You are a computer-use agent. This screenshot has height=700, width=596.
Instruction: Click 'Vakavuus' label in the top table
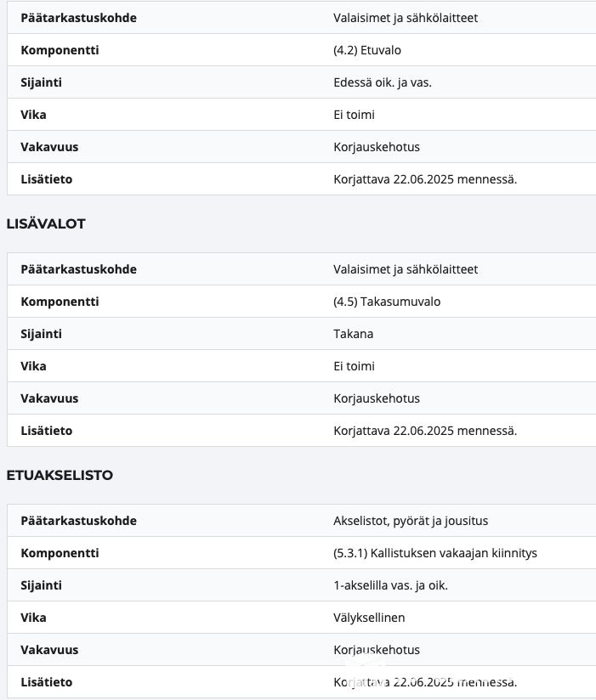point(49,147)
